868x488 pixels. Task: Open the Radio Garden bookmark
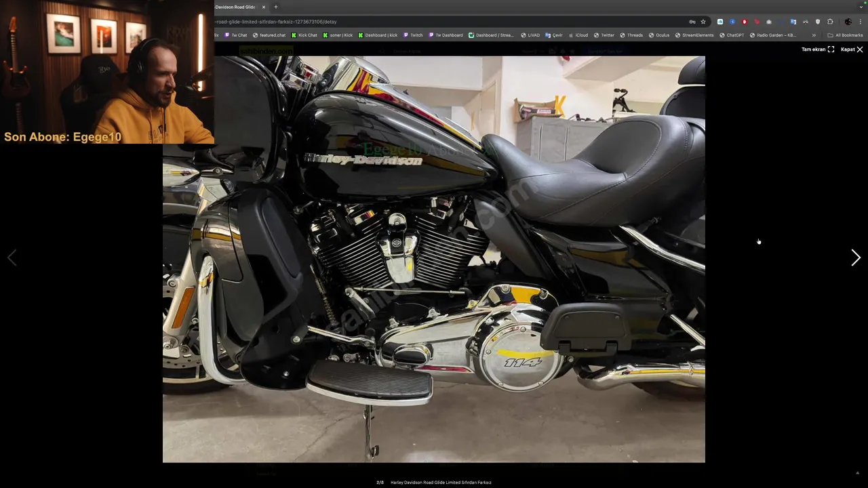tap(773, 35)
